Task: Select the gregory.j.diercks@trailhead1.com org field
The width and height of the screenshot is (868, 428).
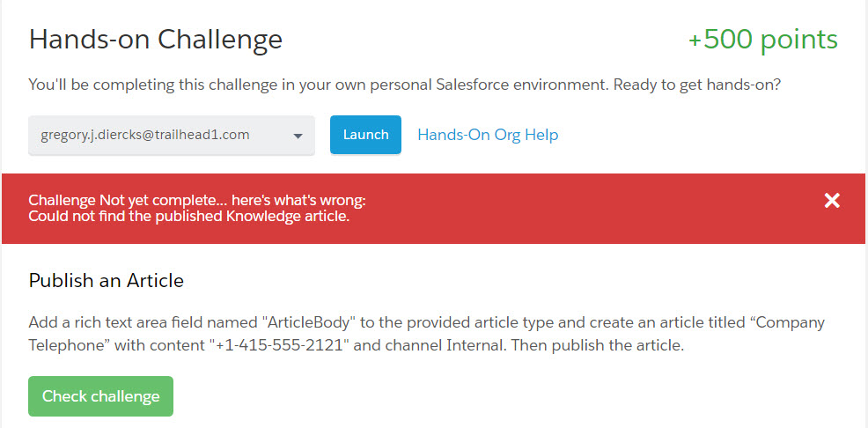Action: 145,135
